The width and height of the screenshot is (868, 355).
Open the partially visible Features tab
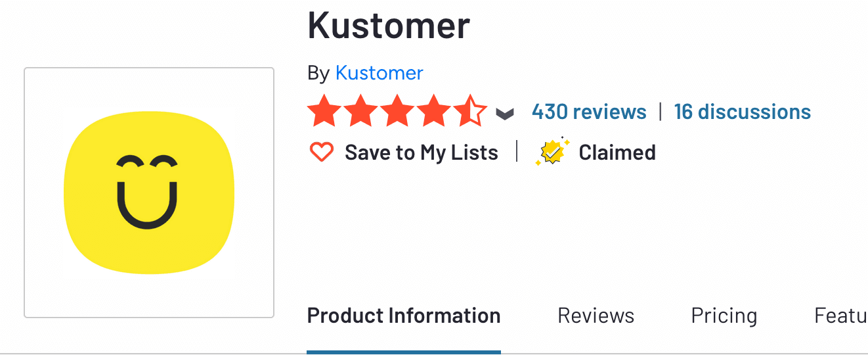click(x=840, y=316)
